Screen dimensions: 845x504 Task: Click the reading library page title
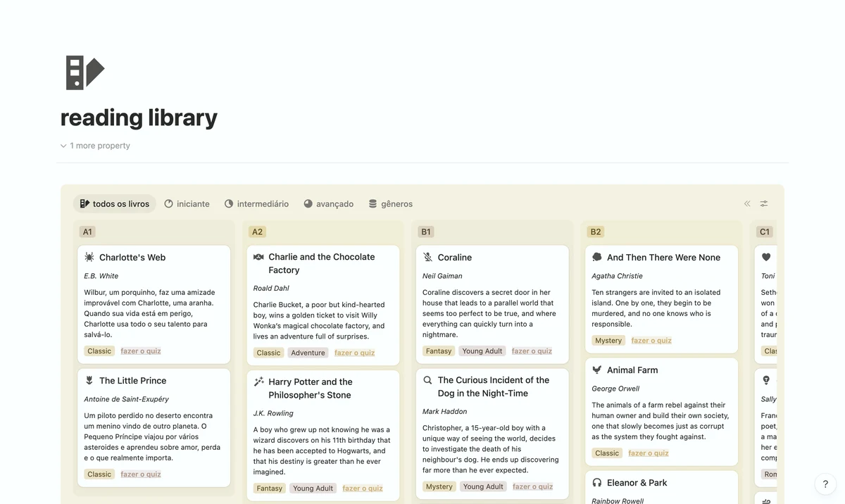pyautogui.click(x=139, y=117)
